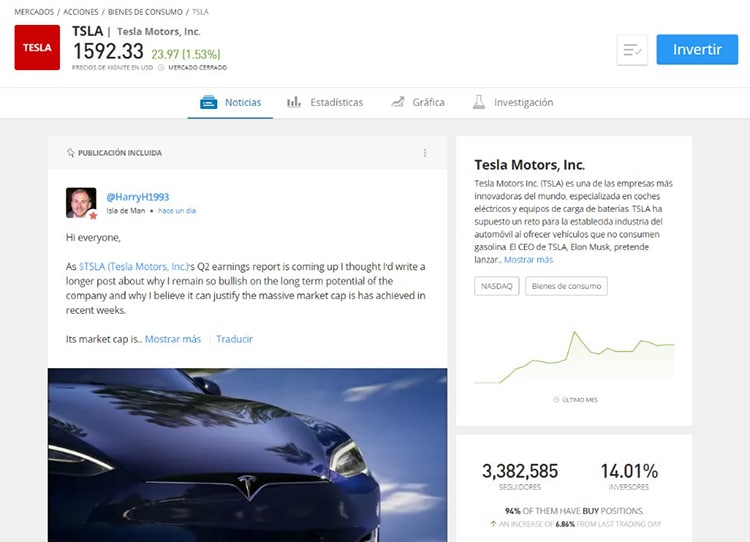Click the clock icon next to Último mes
The image size is (750, 542).
(556, 399)
